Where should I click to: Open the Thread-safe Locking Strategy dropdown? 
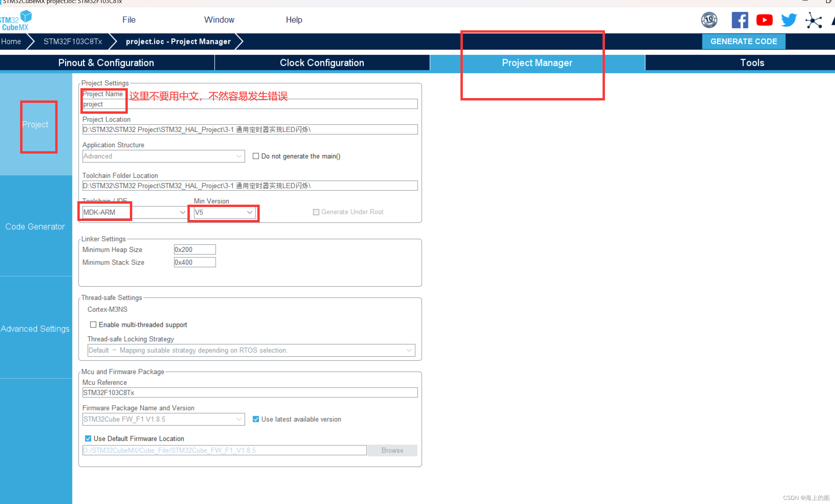409,350
